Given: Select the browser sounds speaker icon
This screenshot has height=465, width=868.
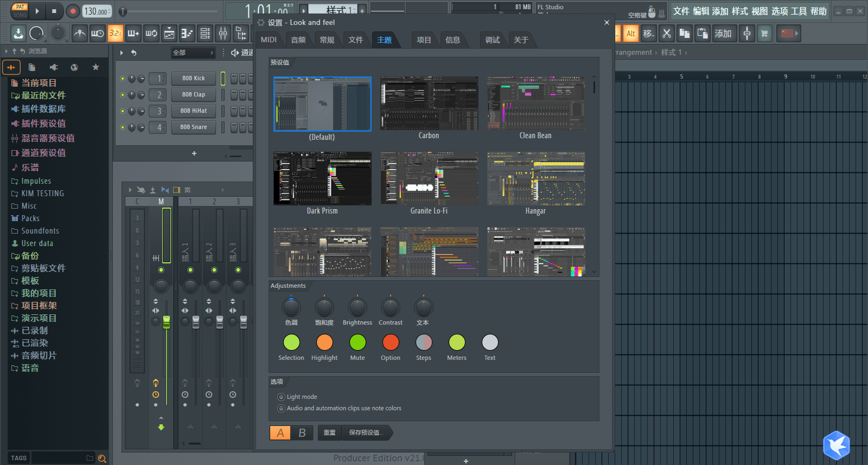Looking at the screenshot, I should tap(53, 67).
